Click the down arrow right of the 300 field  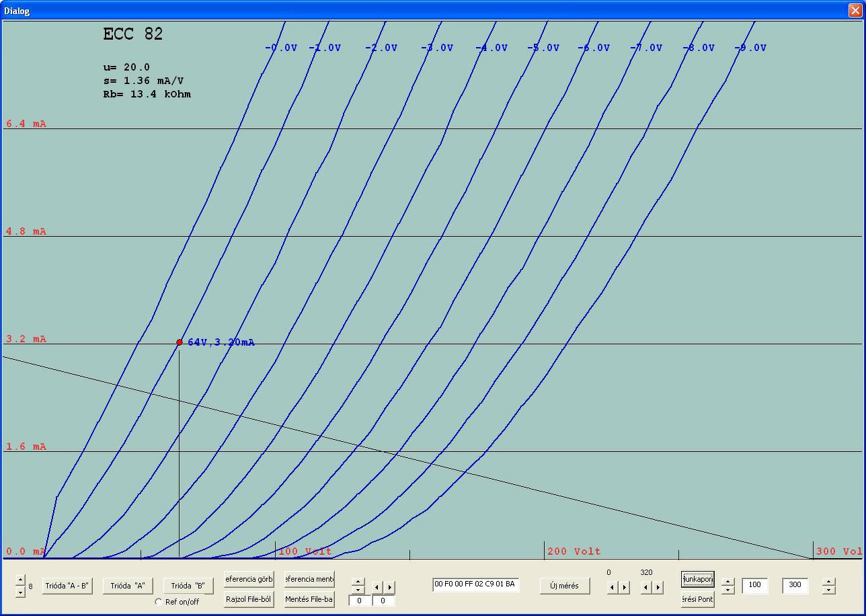pos(829,590)
